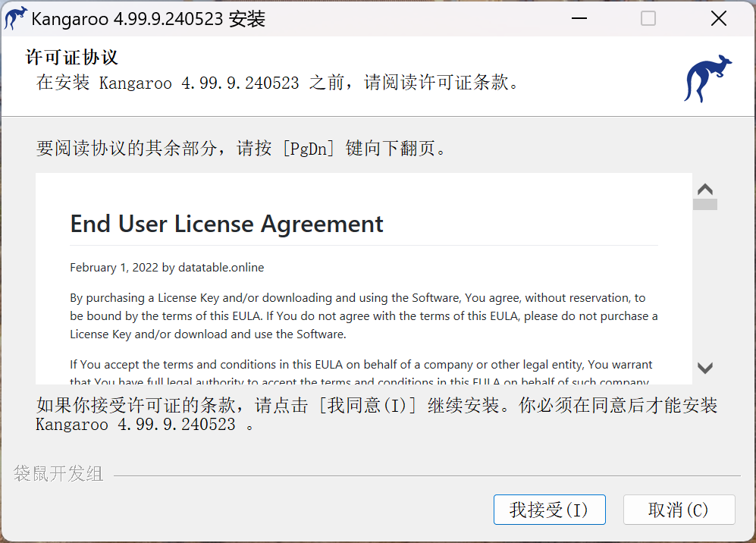Click the paragraph starting 'If You accept the terms'

[361, 373]
